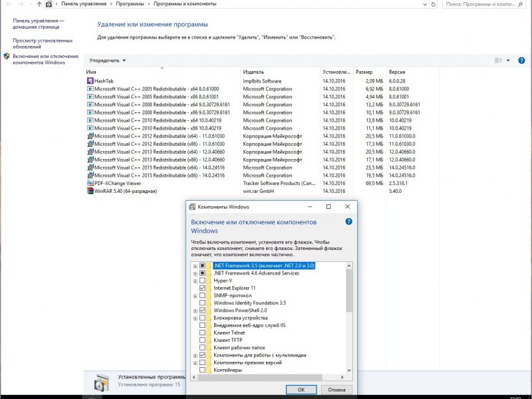Expand .NET Framework 3.5 tree node
This screenshot has height=399, width=532.
click(195, 265)
